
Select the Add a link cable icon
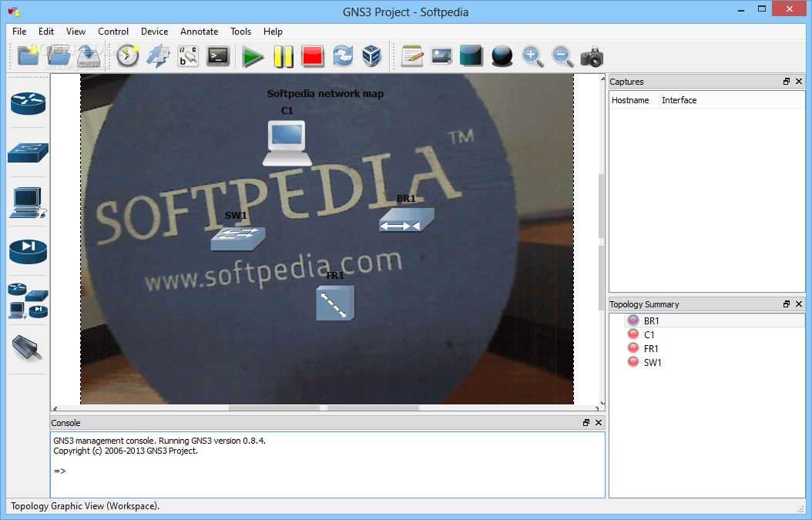27,348
